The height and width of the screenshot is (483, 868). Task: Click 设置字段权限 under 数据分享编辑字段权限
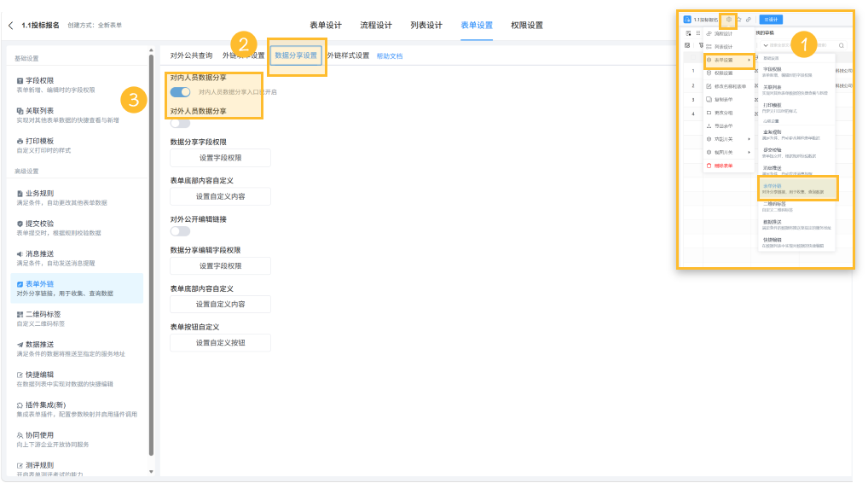tap(220, 266)
